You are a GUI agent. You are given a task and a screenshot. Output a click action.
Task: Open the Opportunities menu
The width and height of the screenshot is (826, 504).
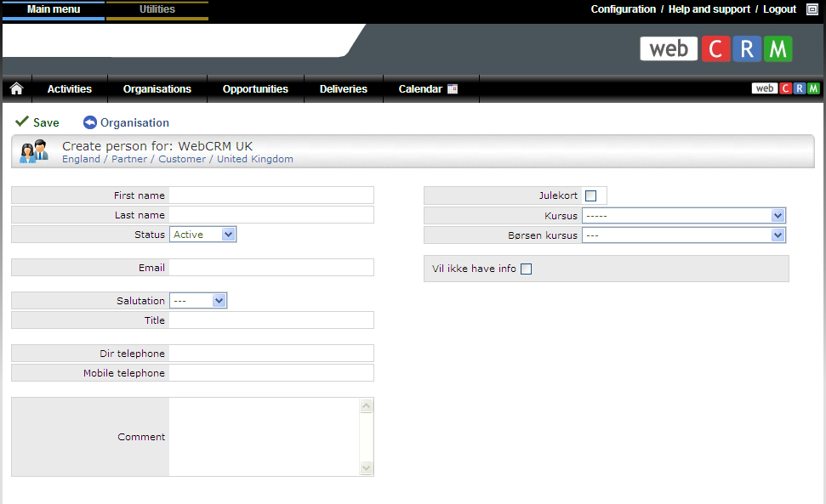(x=255, y=89)
